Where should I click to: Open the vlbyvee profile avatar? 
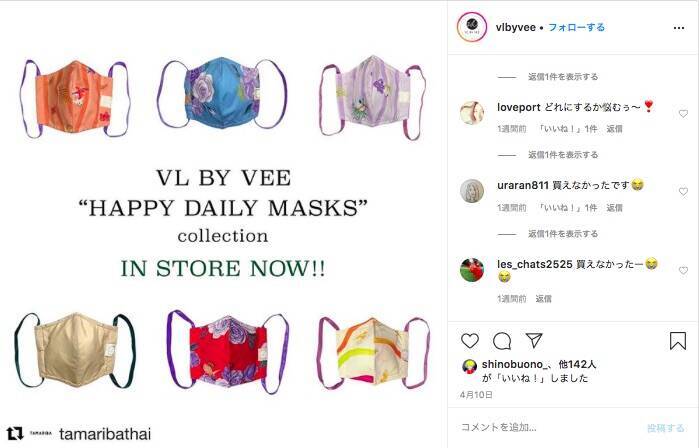pos(472,27)
